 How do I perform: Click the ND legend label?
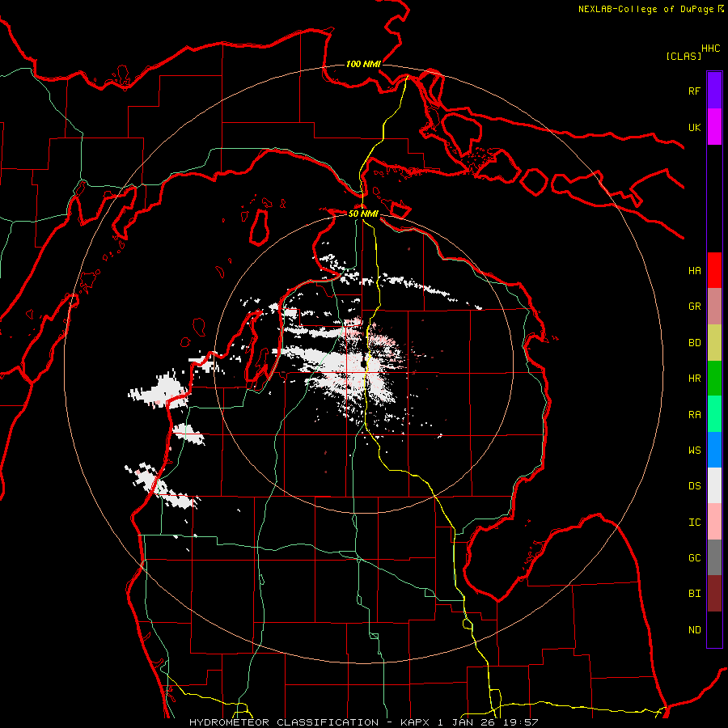695,629
